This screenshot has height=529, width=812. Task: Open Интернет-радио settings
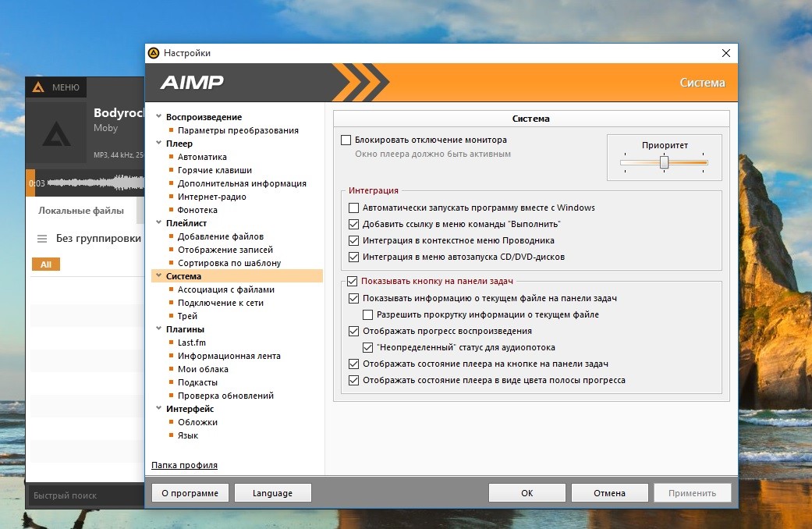(212, 197)
